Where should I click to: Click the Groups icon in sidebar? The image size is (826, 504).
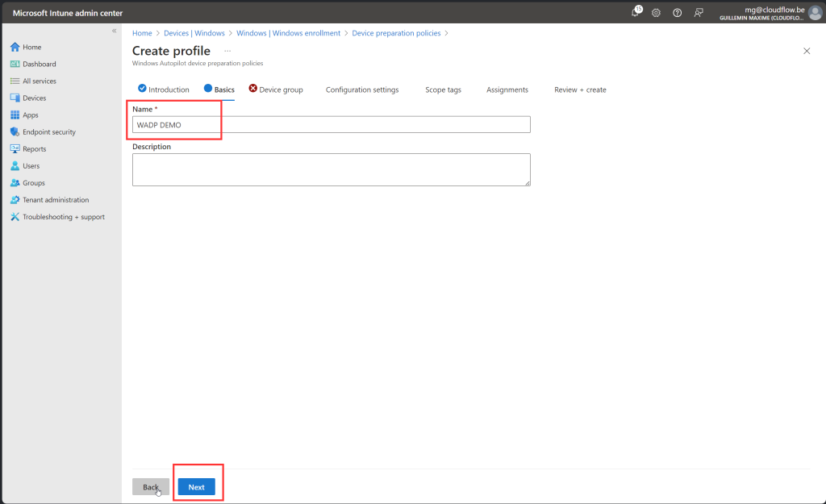(x=15, y=183)
